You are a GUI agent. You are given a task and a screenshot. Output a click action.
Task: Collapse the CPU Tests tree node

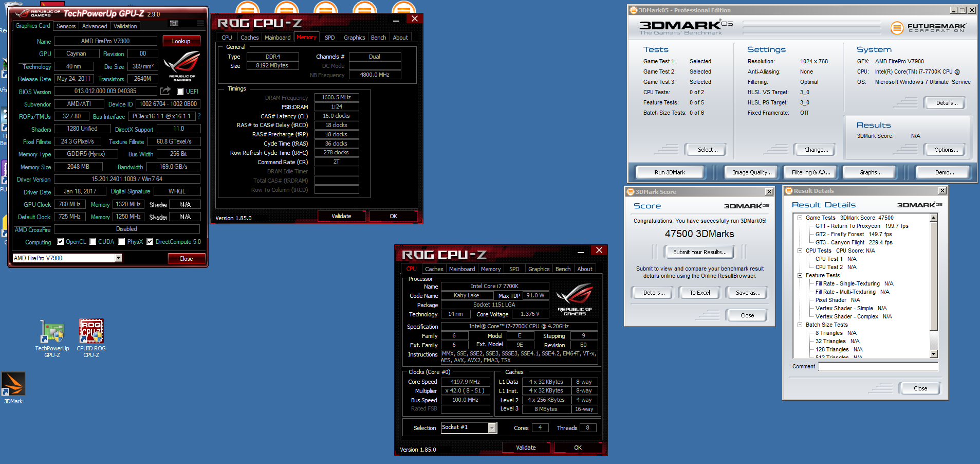[x=800, y=251]
